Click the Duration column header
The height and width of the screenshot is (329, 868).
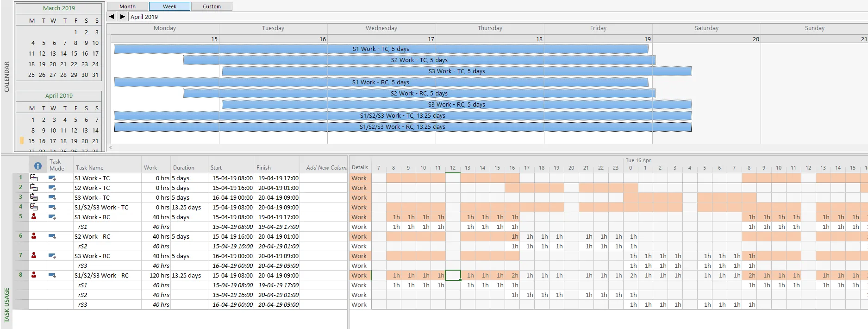[189, 164]
